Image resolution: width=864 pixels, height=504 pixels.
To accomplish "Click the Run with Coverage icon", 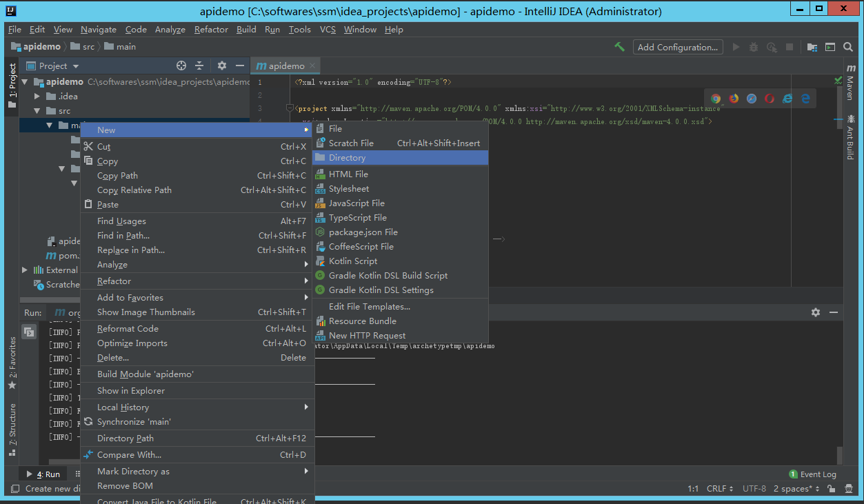I will point(772,47).
